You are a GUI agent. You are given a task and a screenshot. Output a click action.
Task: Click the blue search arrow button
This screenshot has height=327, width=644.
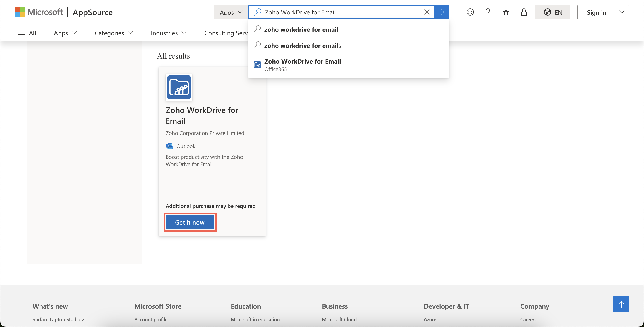[441, 12]
